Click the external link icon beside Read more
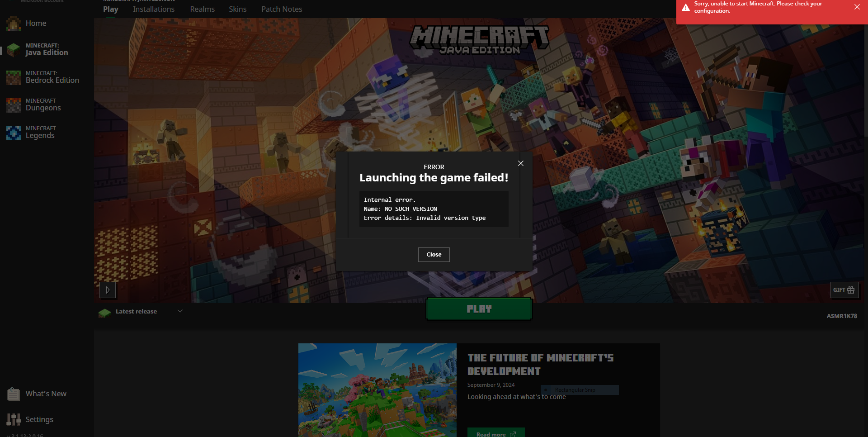Viewport: 868px width, 437px height. [513, 434]
